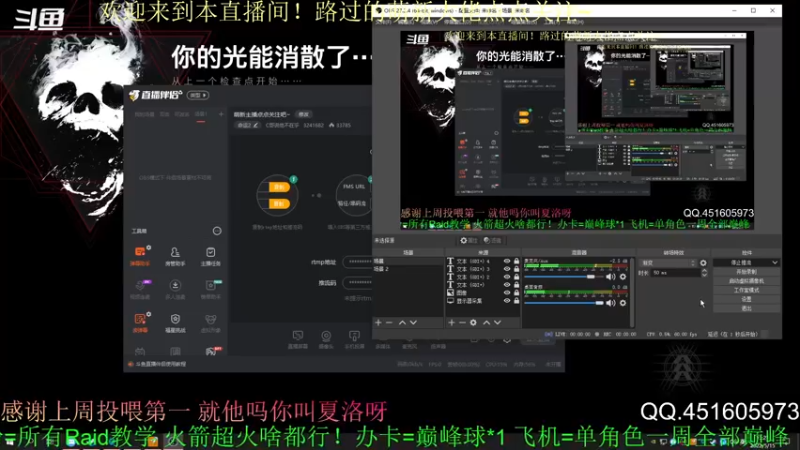Open source properties gear below sources list
This screenshot has width=800, height=450.
(x=473, y=322)
